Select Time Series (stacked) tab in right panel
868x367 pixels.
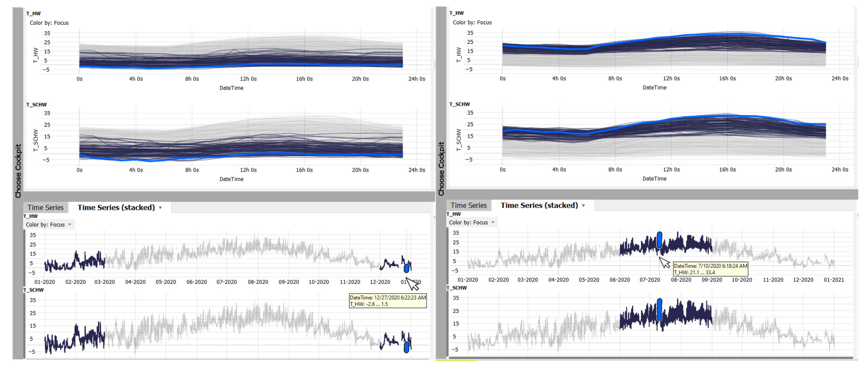[x=539, y=206]
